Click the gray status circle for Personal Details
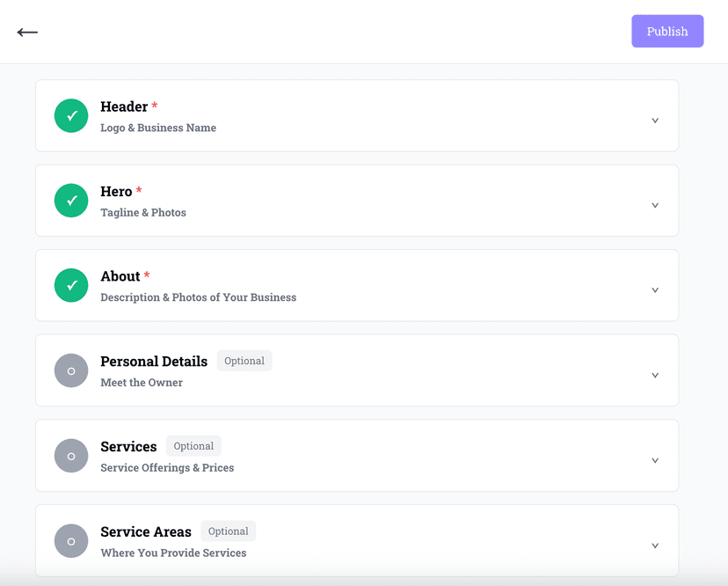Image resolution: width=728 pixels, height=586 pixels. [70, 370]
